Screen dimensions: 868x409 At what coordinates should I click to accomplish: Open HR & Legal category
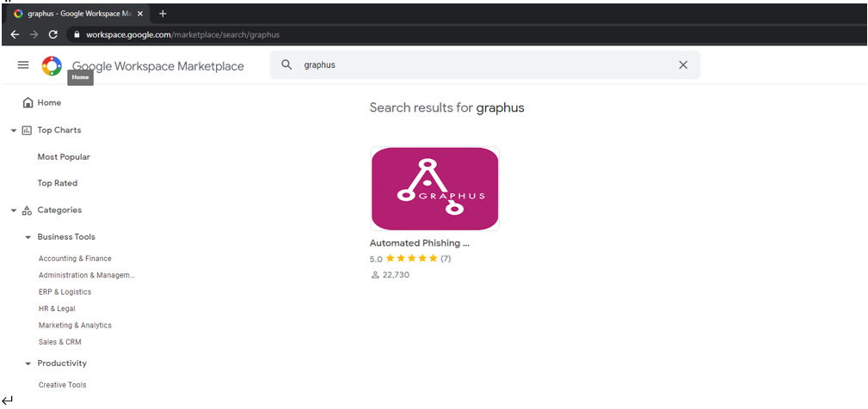[x=57, y=308]
